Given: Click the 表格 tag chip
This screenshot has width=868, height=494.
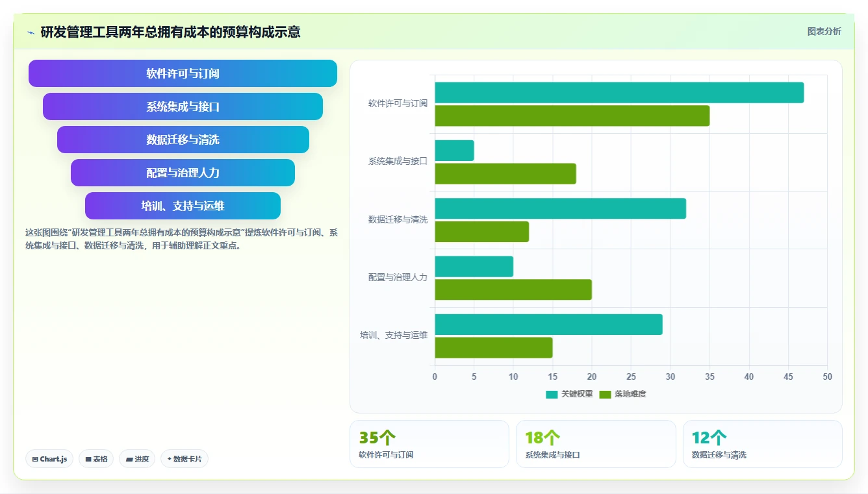Looking at the screenshot, I should coord(96,459).
